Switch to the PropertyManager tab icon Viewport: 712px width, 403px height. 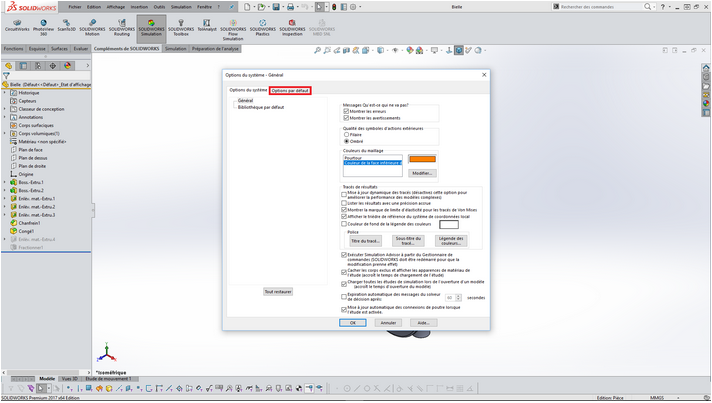pyautogui.click(x=23, y=66)
